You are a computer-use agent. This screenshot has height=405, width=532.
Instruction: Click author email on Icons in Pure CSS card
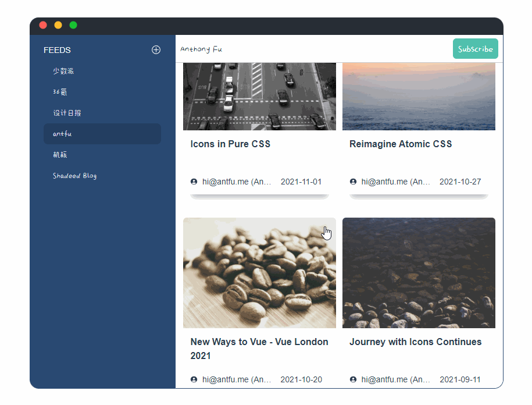coord(237,182)
